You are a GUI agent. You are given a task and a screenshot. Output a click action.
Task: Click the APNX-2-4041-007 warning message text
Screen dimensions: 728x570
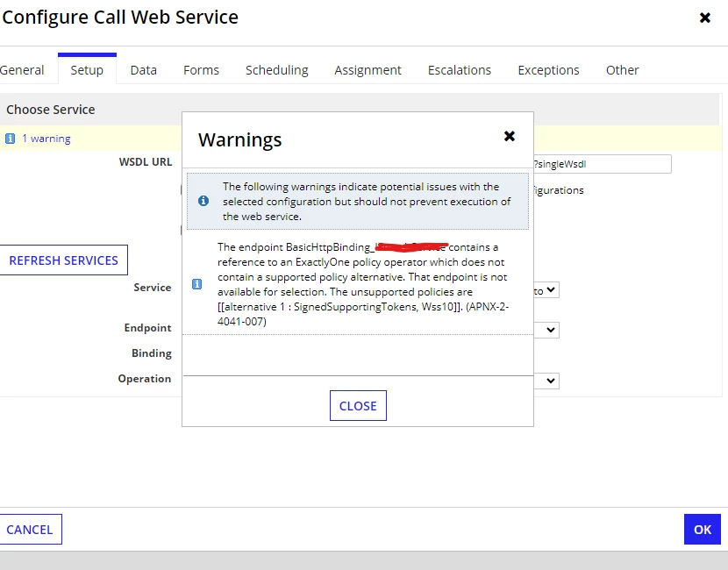pyautogui.click(x=363, y=284)
